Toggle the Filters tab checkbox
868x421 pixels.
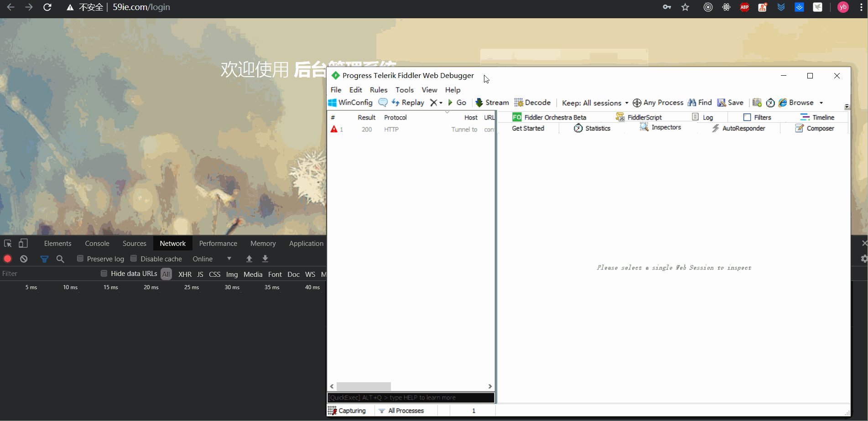pos(747,117)
